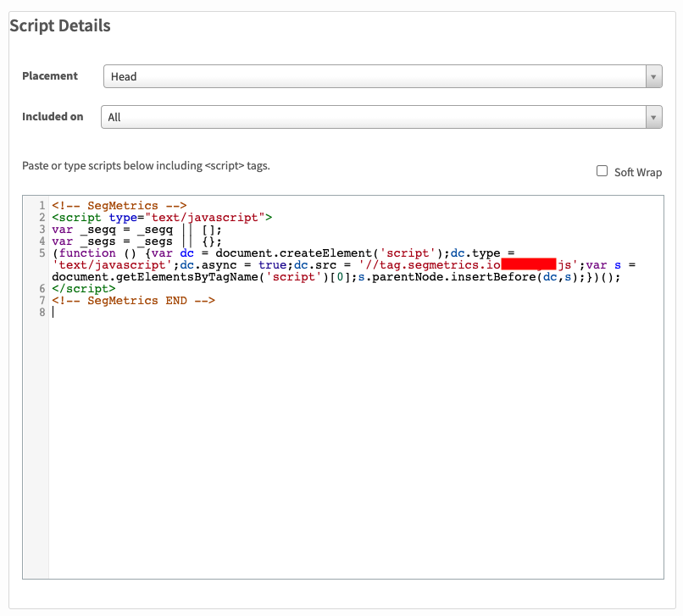683x616 pixels.
Task: Click the Soft Wrap label text
Action: (x=638, y=173)
